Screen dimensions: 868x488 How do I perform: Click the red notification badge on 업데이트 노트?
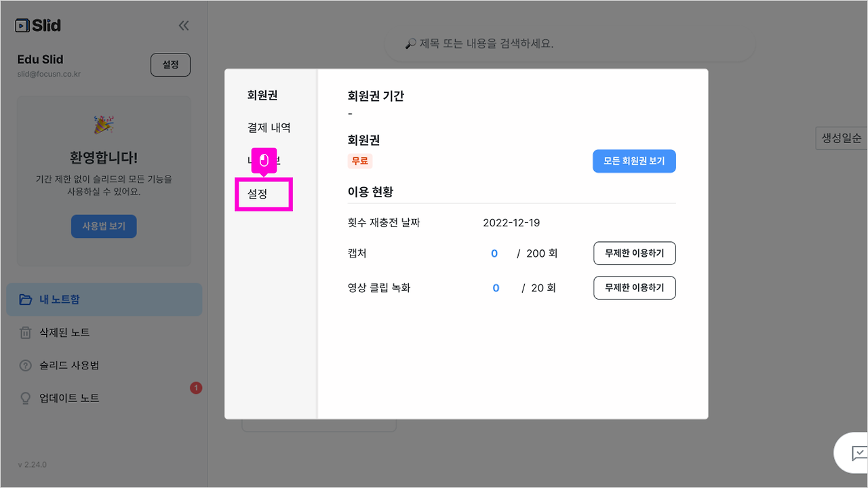[x=195, y=388]
